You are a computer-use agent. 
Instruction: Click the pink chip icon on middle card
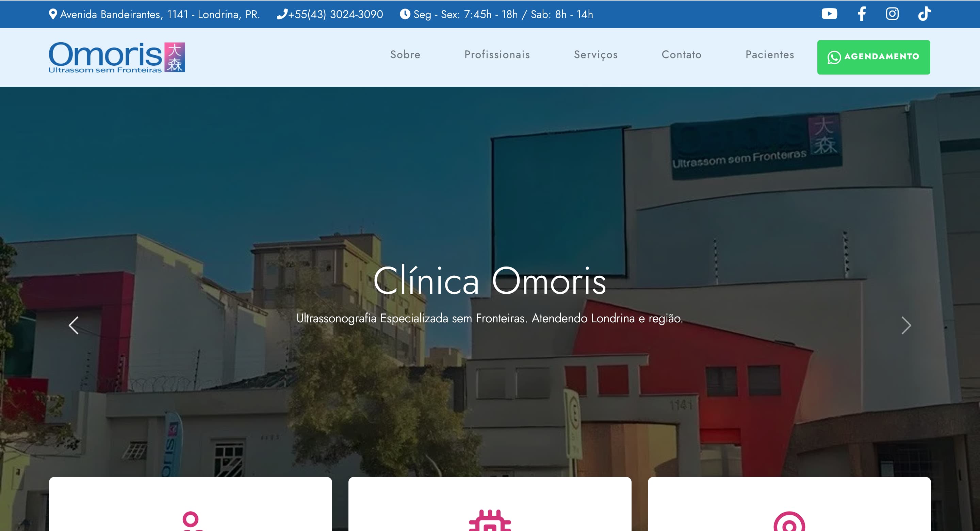(490, 520)
